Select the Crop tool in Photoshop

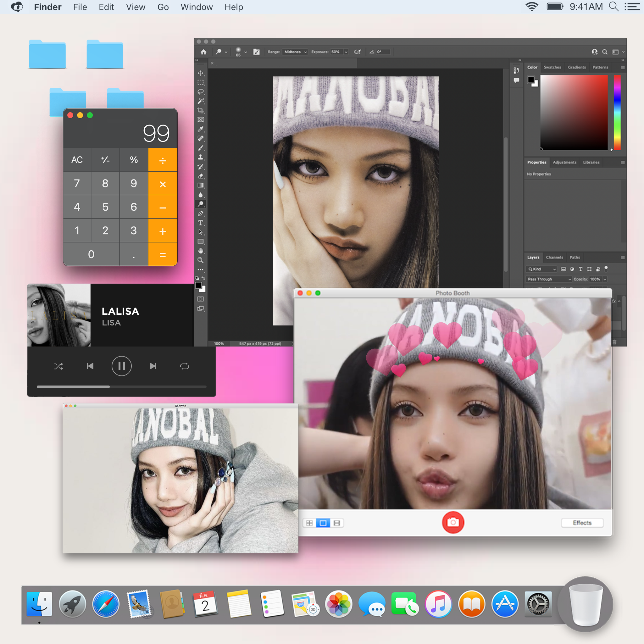200,110
